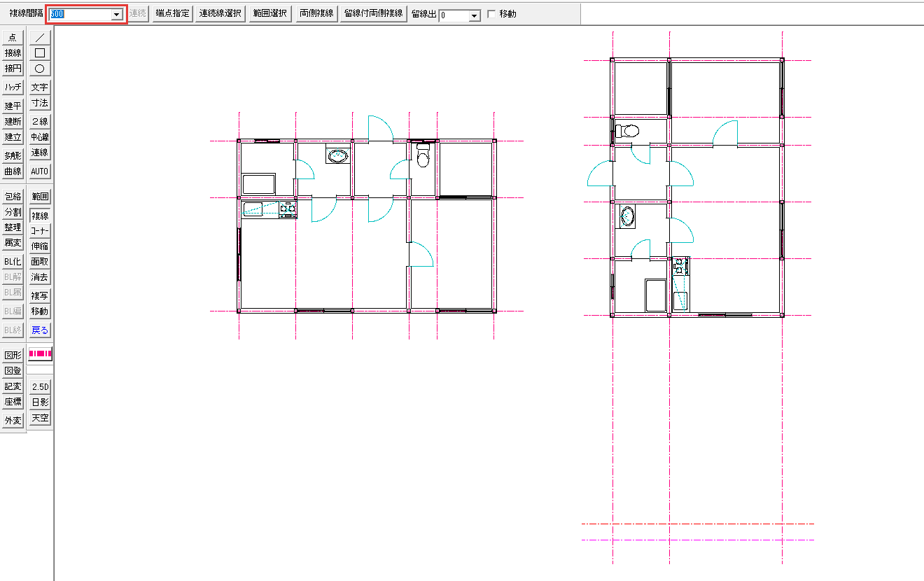Select the 文字 text tool
This screenshot has width=924, height=581.
coord(40,87)
